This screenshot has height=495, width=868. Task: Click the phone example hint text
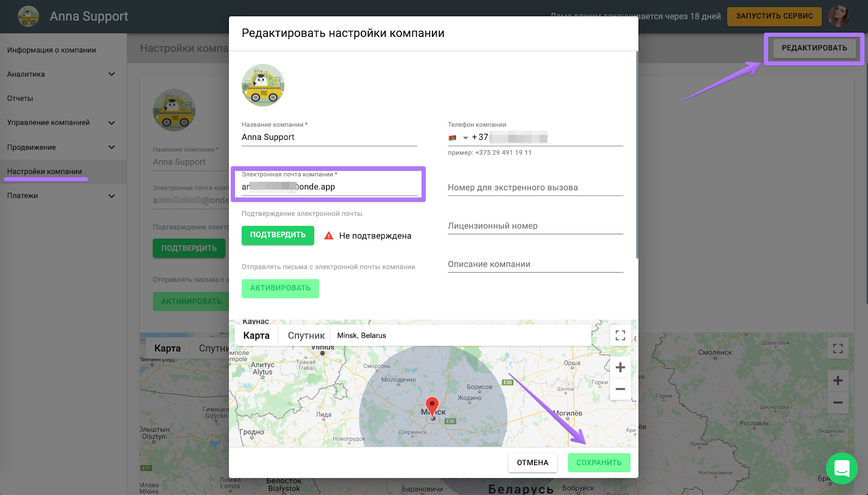click(490, 153)
